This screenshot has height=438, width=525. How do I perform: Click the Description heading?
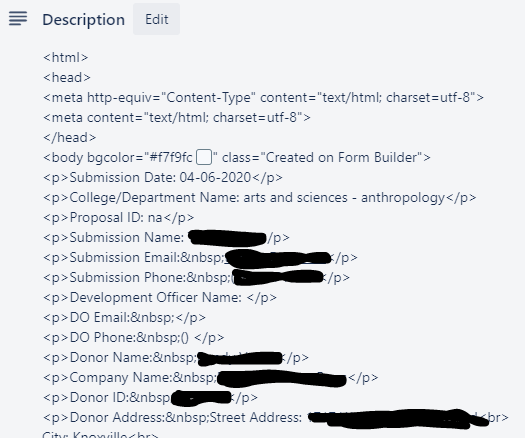coord(83,19)
